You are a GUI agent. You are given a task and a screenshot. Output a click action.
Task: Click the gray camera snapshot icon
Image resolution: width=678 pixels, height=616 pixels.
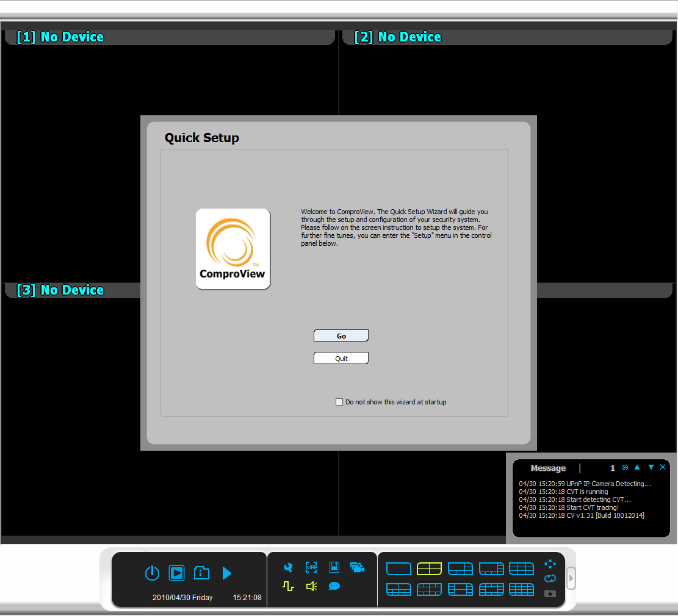point(550,593)
